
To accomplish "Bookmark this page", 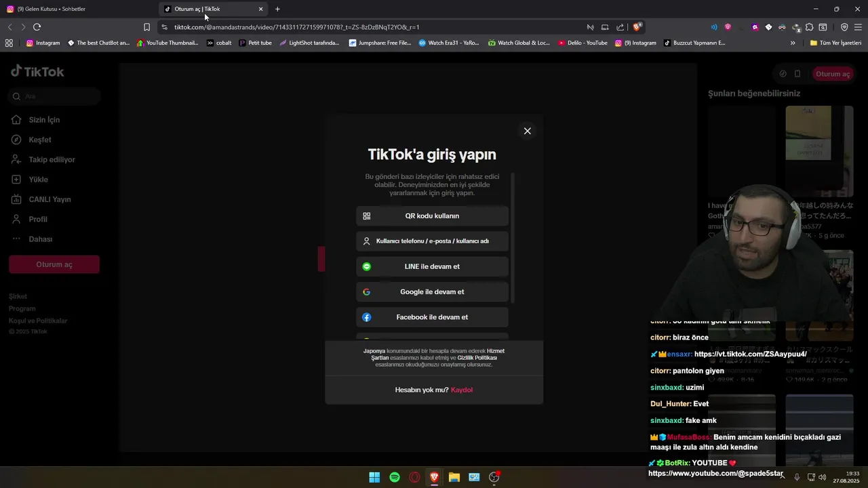I will 146,27.
